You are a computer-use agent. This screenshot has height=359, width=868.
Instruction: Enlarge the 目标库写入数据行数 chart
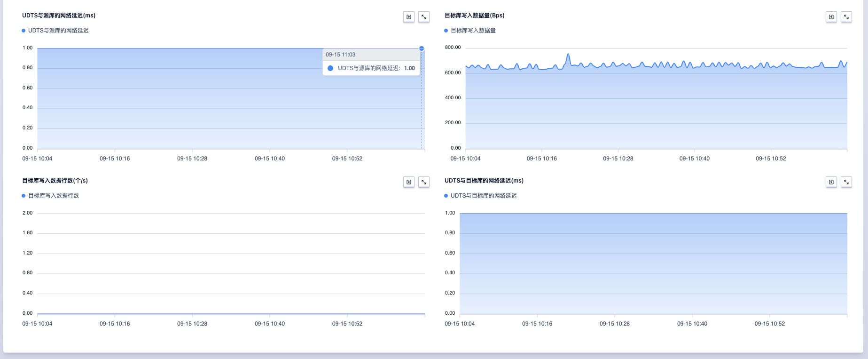pos(424,182)
